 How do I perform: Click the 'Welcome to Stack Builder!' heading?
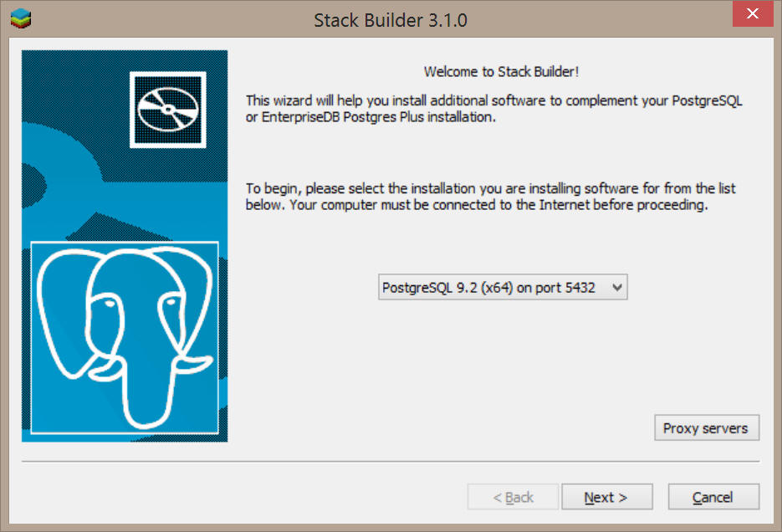[x=501, y=72]
